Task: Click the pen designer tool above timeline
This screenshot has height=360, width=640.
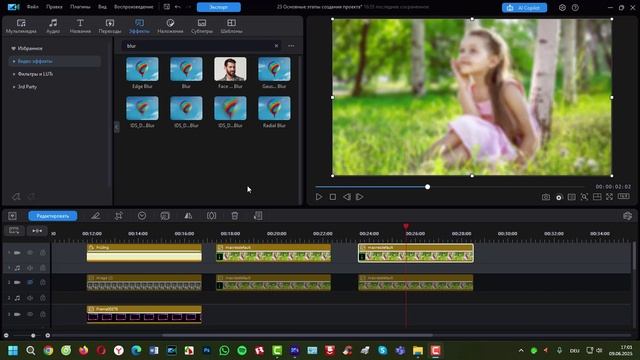Action: pos(96,216)
